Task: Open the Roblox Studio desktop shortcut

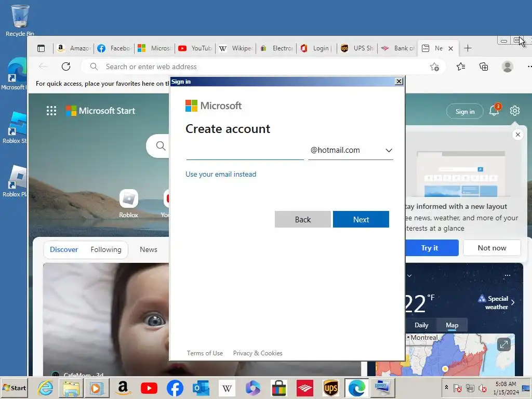Action: (14, 127)
